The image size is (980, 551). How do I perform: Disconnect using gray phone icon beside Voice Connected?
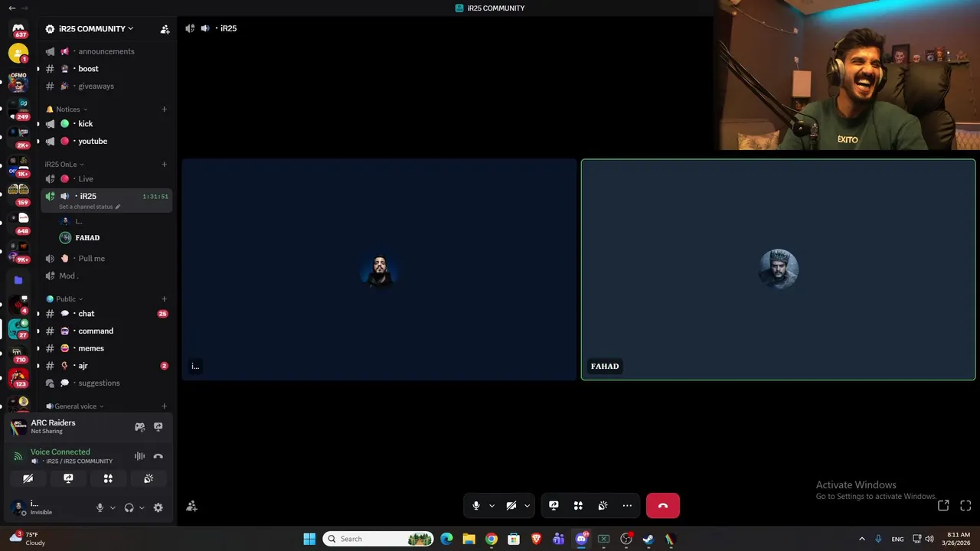click(158, 456)
